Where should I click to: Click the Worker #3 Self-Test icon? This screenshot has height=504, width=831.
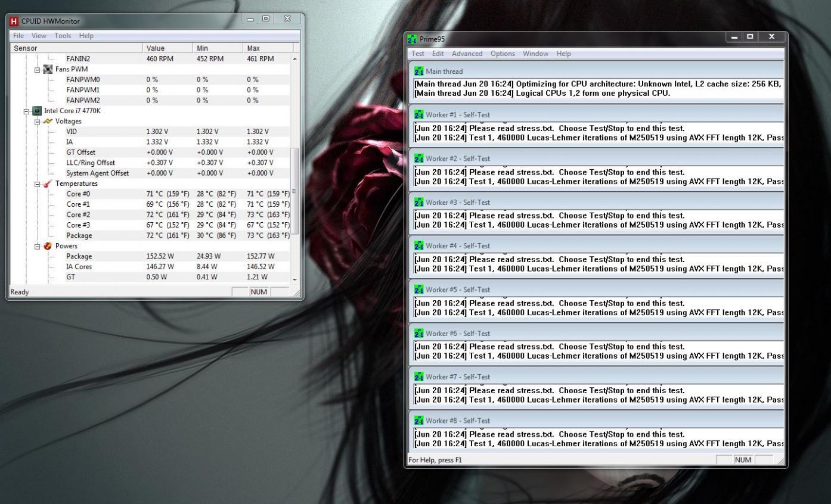click(419, 203)
